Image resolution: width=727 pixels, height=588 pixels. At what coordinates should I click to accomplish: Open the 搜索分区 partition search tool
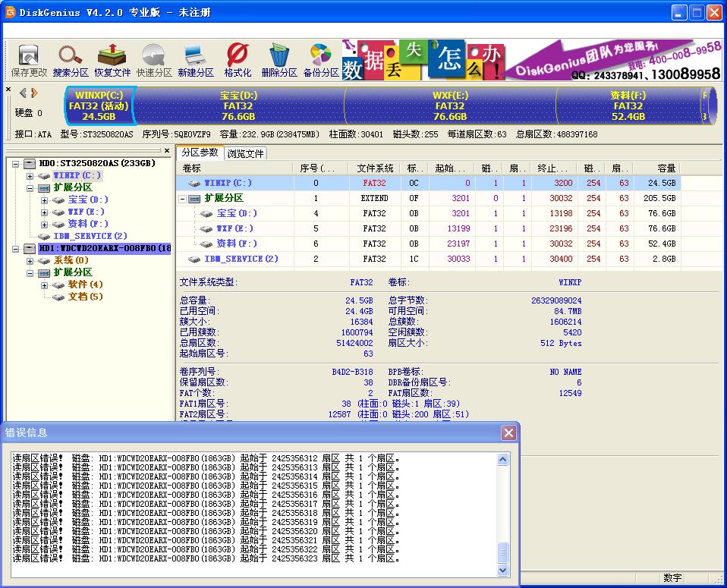click(x=71, y=60)
